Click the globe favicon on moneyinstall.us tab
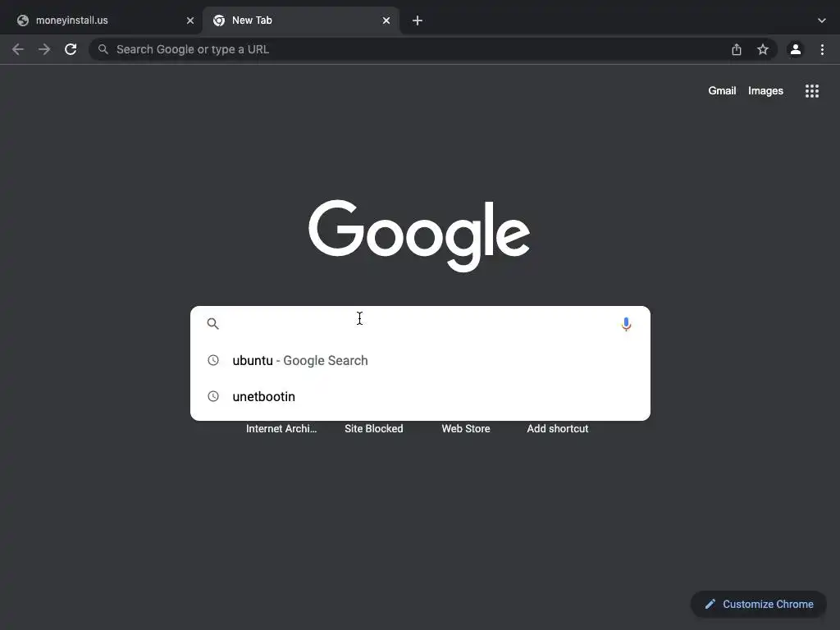This screenshot has height=630, width=840. (22, 21)
